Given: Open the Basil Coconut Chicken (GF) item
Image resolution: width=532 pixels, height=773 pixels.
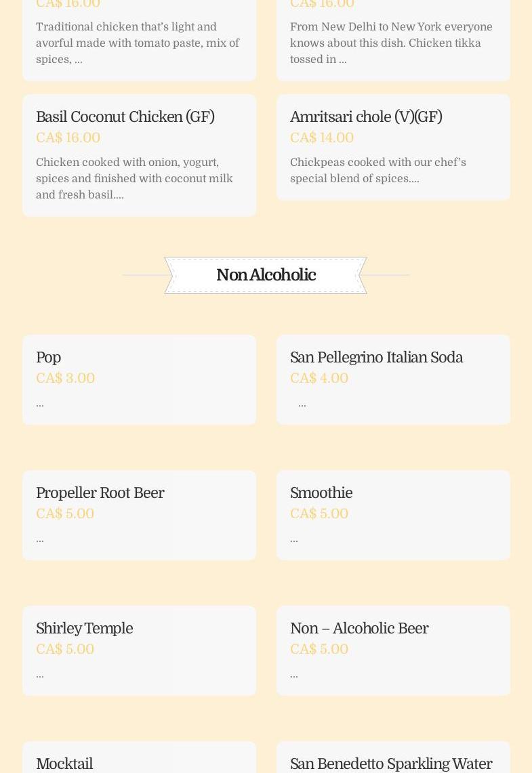Looking at the screenshot, I should 125,117.
